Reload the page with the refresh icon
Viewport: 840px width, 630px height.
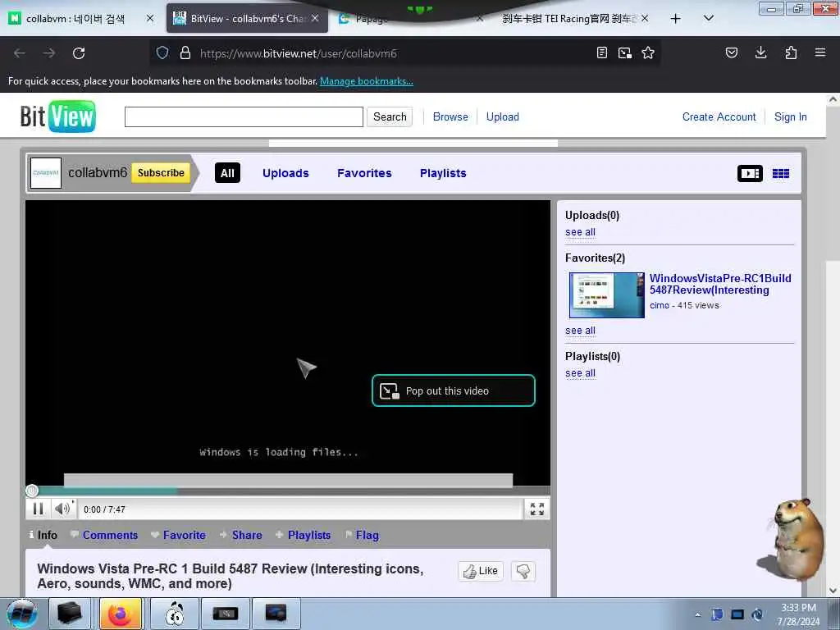tap(79, 53)
